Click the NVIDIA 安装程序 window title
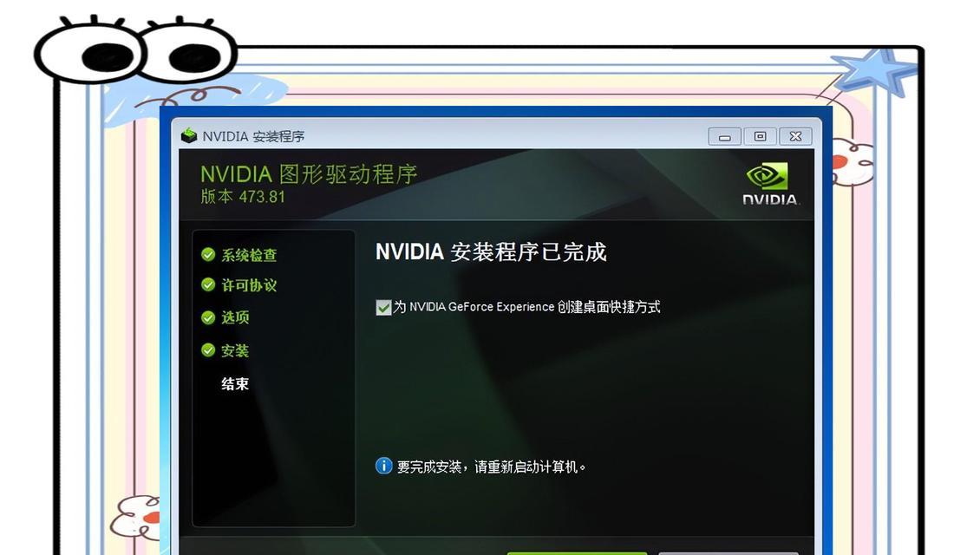The height and width of the screenshot is (555, 980). click(253, 136)
